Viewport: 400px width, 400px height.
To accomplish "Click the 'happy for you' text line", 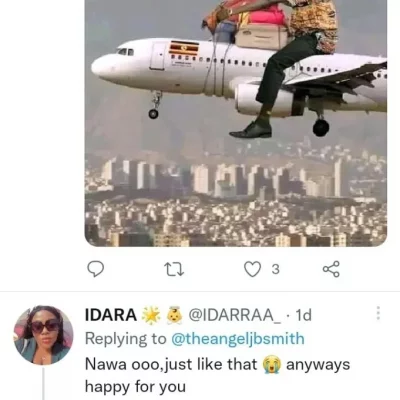I will click(135, 387).
